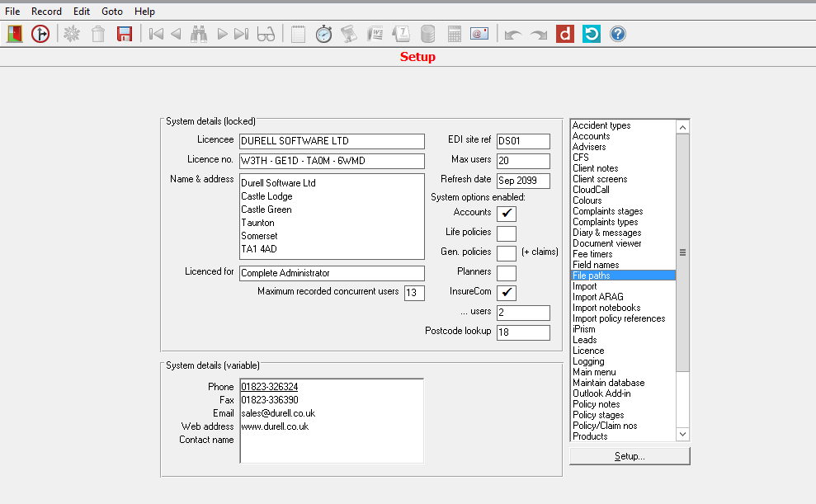The width and height of the screenshot is (816, 504).
Task: Toggle the Gen. policies checkbox
Action: coord(507,252)
